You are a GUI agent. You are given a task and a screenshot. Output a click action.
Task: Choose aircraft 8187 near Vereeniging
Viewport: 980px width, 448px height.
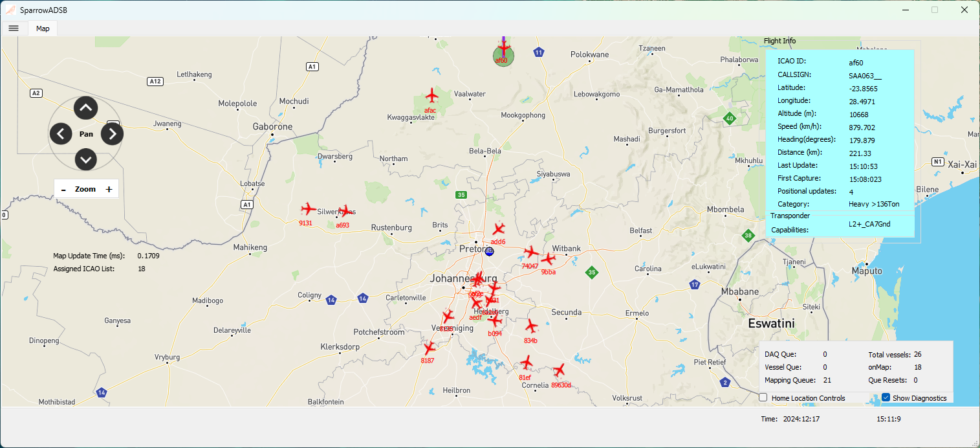pos(428,348)
